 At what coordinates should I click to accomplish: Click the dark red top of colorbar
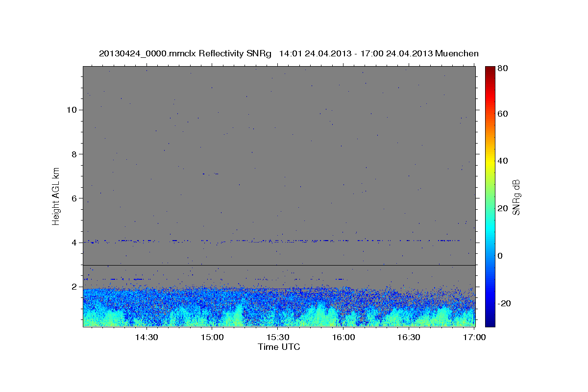pos(490,70)
